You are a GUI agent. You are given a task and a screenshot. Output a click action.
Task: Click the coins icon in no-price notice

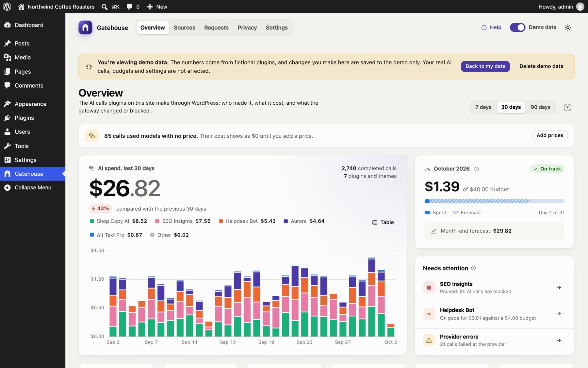point(92,136)
